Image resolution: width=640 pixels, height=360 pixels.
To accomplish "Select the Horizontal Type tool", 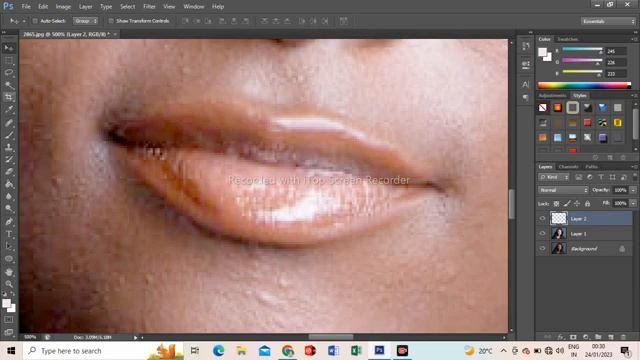I will [x=9, y=234].
